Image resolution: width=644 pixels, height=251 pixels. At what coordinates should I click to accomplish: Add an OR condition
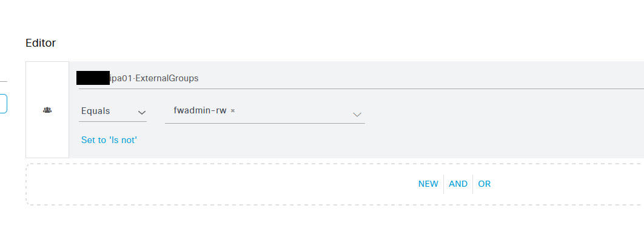[485, 184]
